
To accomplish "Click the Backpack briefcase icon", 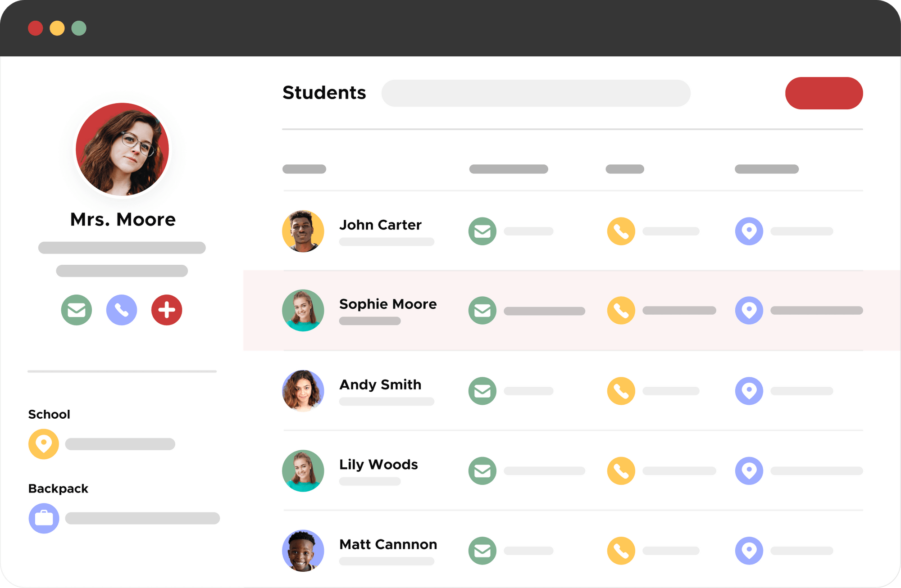I will coord(43,518).
